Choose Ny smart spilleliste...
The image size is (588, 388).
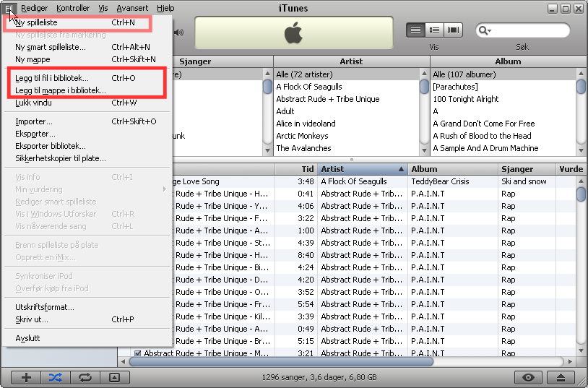point(87,47)
